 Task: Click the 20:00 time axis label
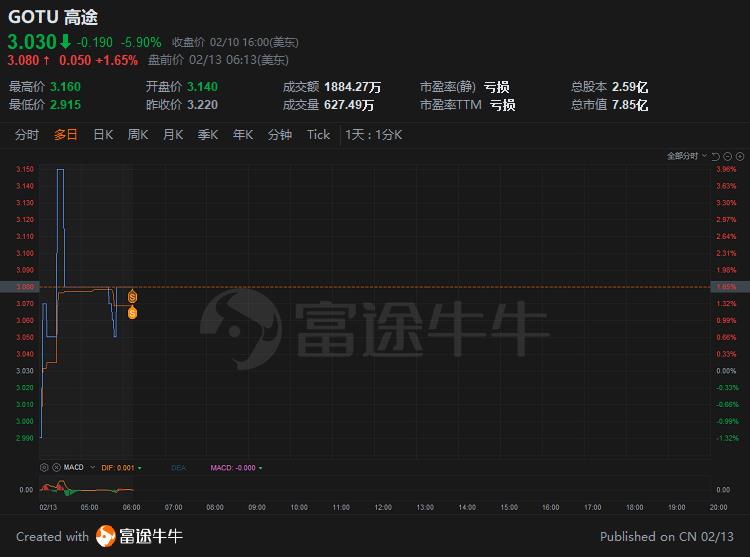tap(718, 507)
